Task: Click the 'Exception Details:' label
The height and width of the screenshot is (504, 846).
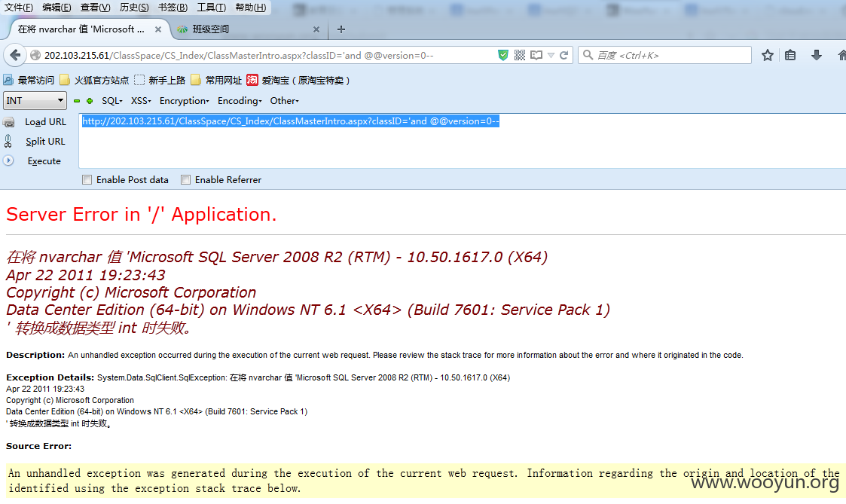Action: pos(50,377)
